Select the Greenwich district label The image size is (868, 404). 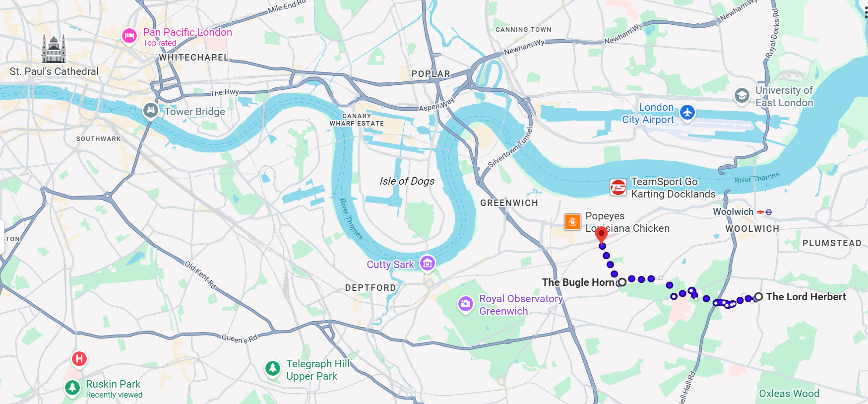pyautogui.click(x=509, y=203)
